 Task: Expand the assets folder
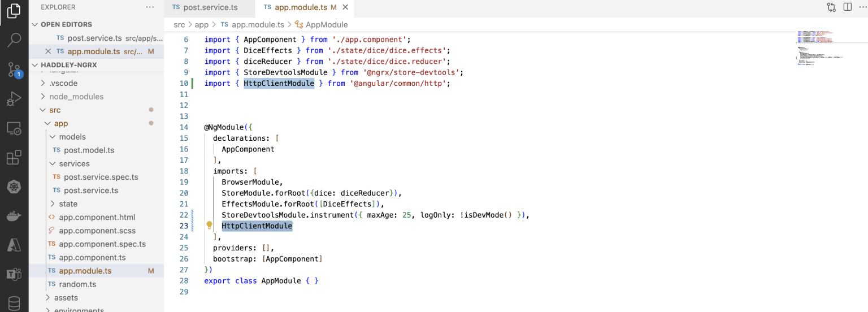tap(66, 298)
